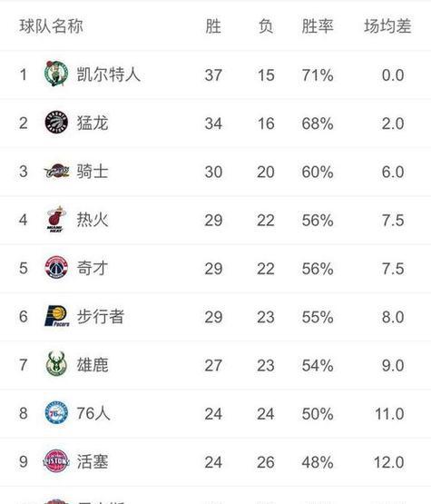Click the Pistons team logo

(x=56, y=461)
